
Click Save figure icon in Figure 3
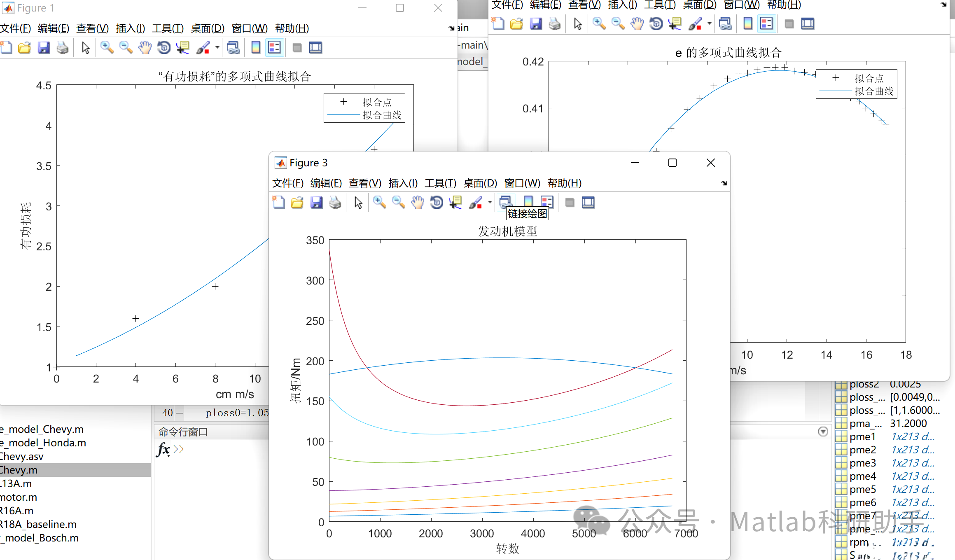point(316,202)
